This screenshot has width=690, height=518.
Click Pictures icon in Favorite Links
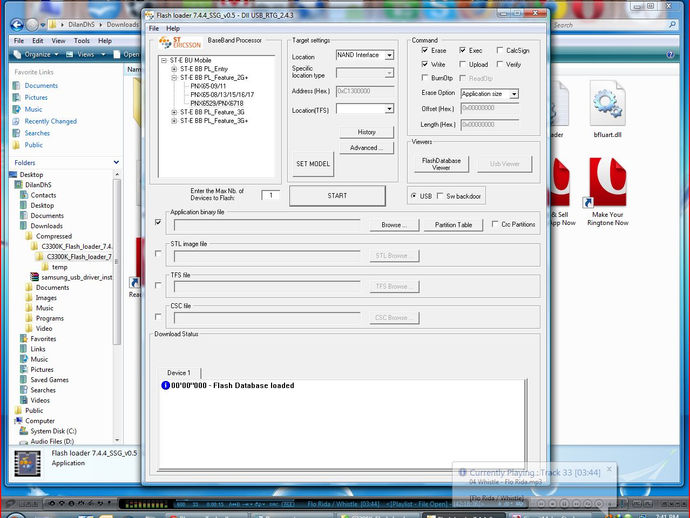pos(17,97)
